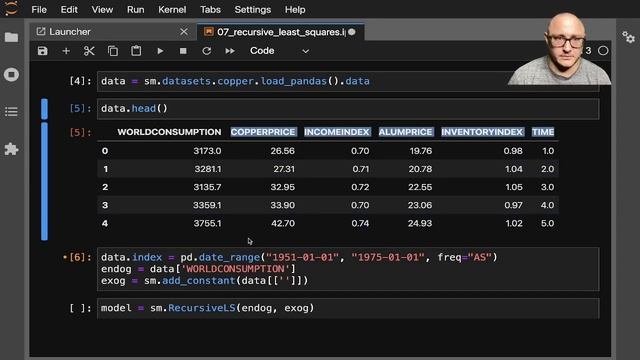This screenshot has width=640, height=360.
Task: Paste cell from clipboard
Action: [x=136, y=51]
